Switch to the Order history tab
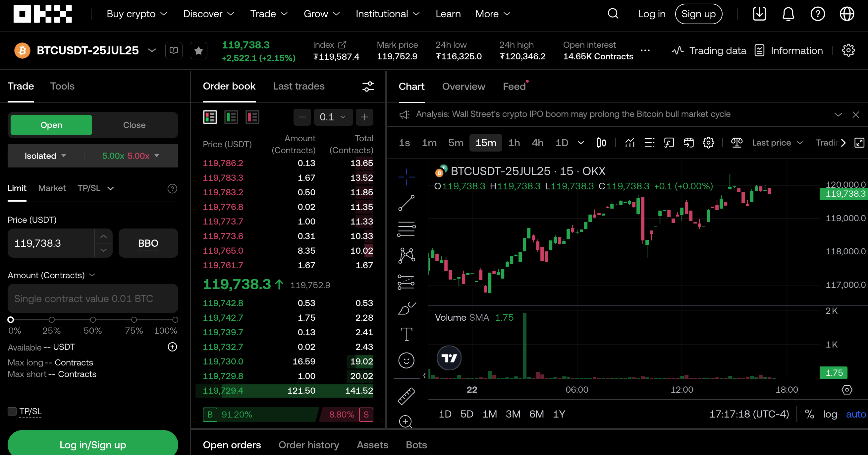Image resolution: width=868 pixels, height=455 pixels. coord(309,445)
